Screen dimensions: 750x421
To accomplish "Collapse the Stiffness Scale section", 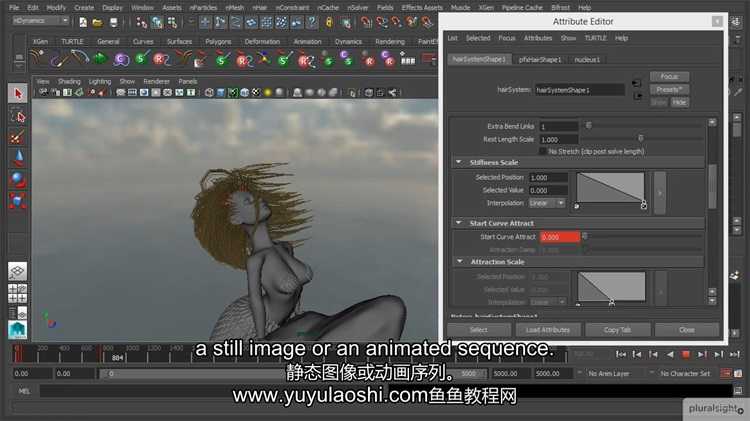I will point(459,162).
